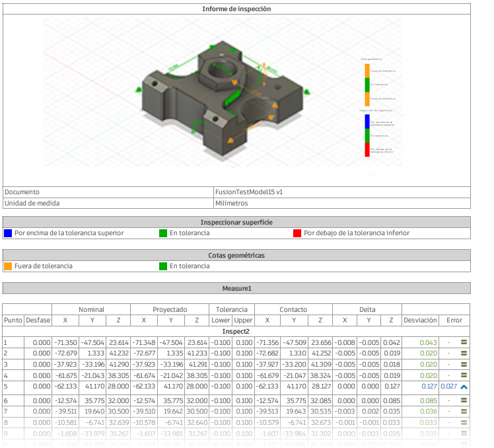Click the red 'Por debajo de la tolerancia inferior' swatch
This screenshot has width=494, height=448.
click(297, 233)
